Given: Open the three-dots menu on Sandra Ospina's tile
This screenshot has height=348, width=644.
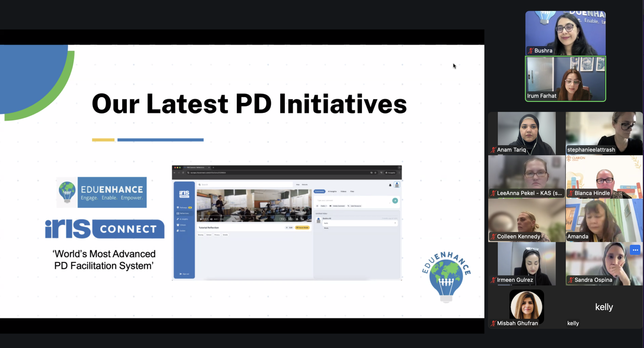Looking at the screenshot, I should tap(635, 250).
